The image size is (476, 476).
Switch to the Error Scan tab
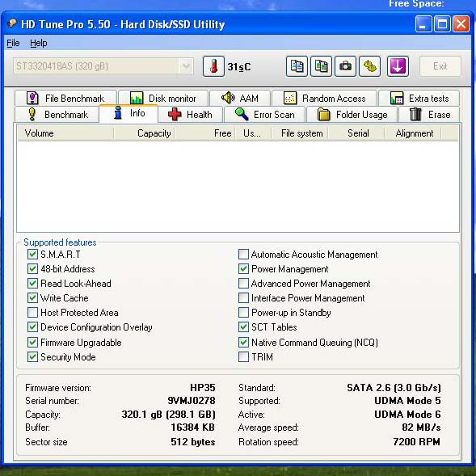pyautogui.click(x=265, y=115)
